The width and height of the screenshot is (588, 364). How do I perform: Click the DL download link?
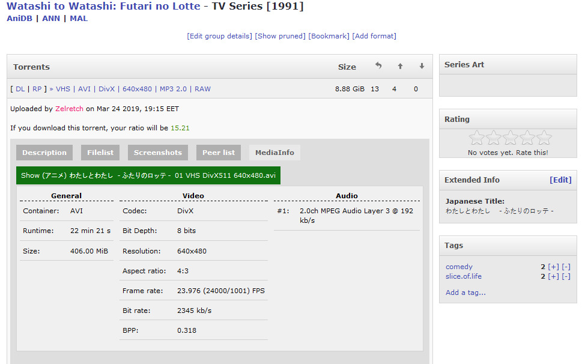coord(20,89)
